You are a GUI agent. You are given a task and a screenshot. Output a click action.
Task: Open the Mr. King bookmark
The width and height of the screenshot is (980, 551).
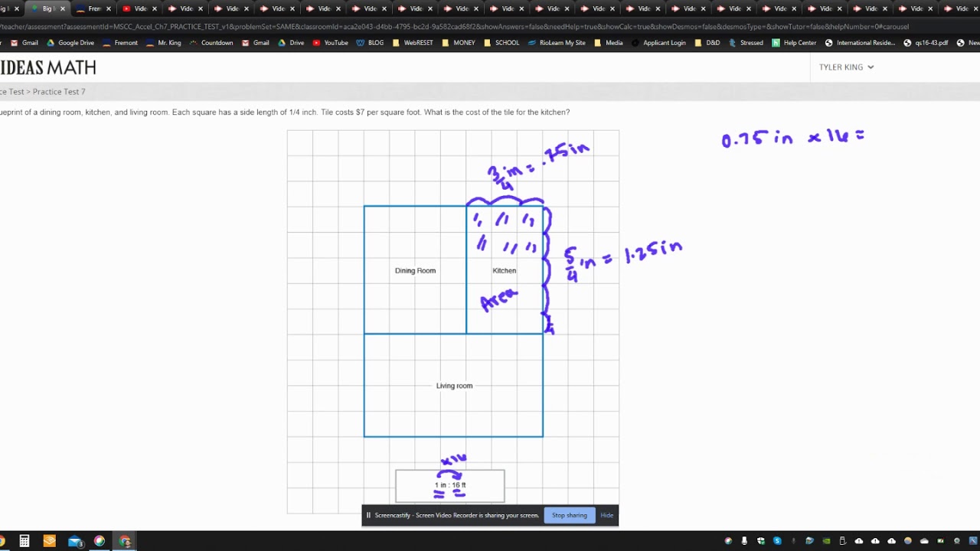pyautogui.click(x=163, y=43)
